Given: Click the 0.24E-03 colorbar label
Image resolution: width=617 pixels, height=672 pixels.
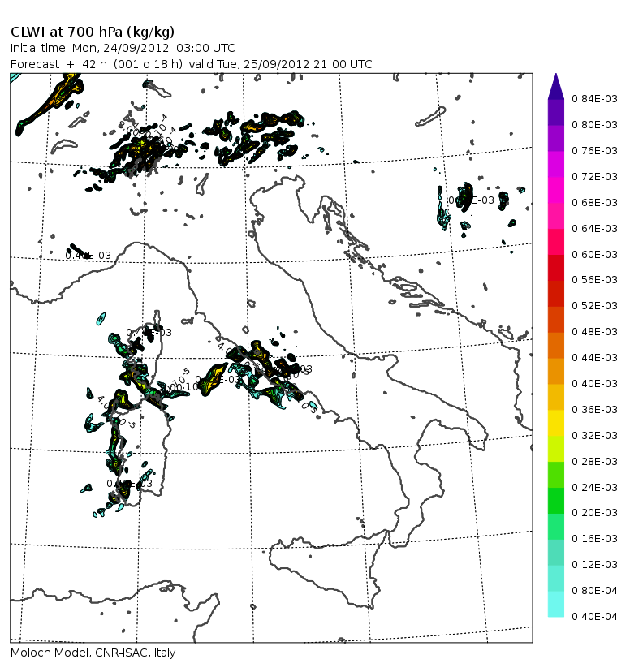Looking at the screenshot, I should 594,487.
